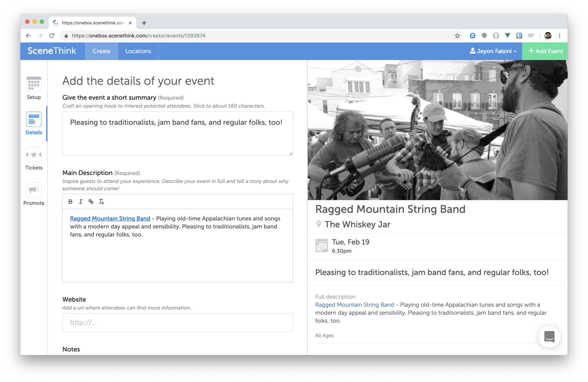Screen dimensions: 588x382
Task: Insert link using editor link icon
Action: tap(91, 201)
